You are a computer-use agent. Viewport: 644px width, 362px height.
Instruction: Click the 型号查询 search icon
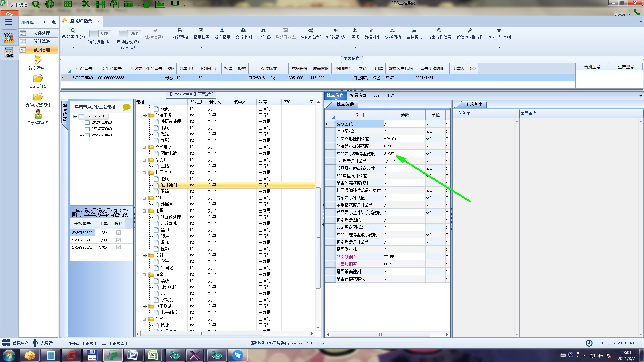coord(73,31)
